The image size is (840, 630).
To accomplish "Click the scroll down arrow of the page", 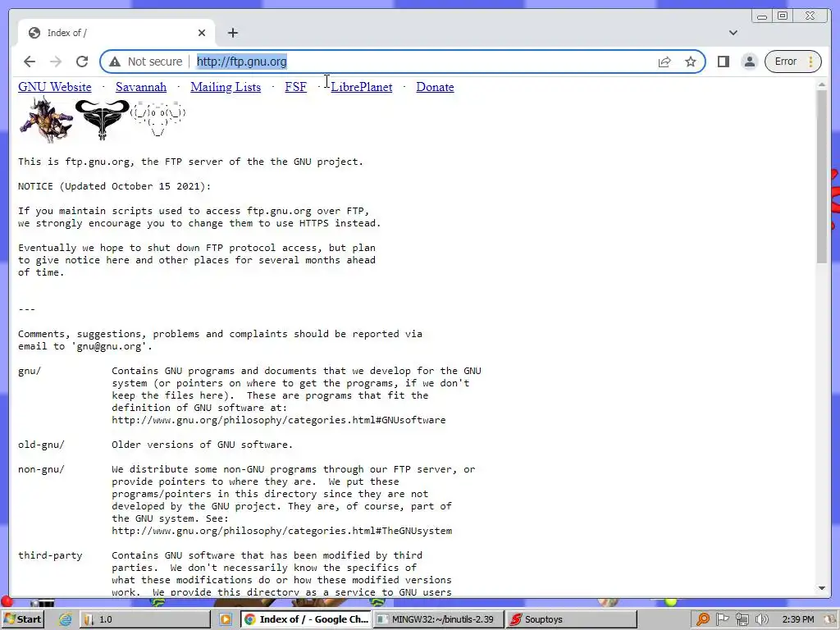I will click(x=822, y=588).
